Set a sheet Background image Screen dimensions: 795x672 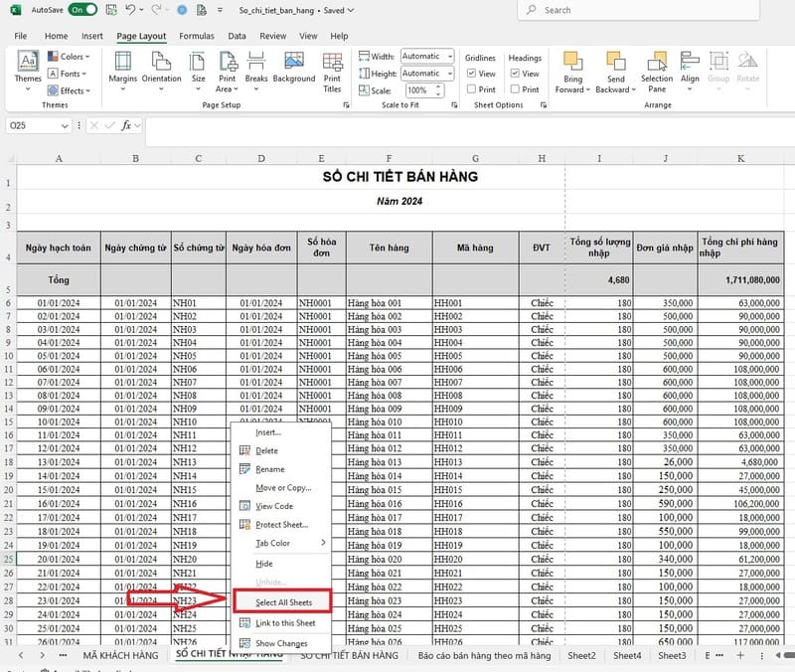click(x=293, y=68)
